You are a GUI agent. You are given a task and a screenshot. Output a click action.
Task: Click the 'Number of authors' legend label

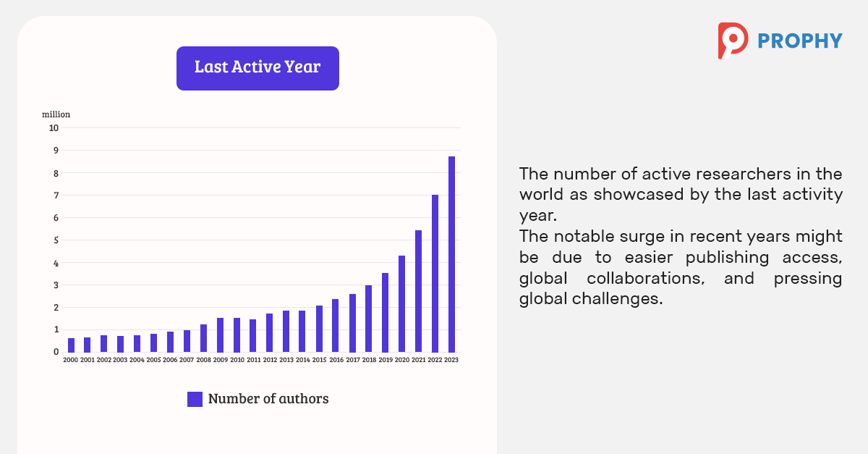pos(268,398)
